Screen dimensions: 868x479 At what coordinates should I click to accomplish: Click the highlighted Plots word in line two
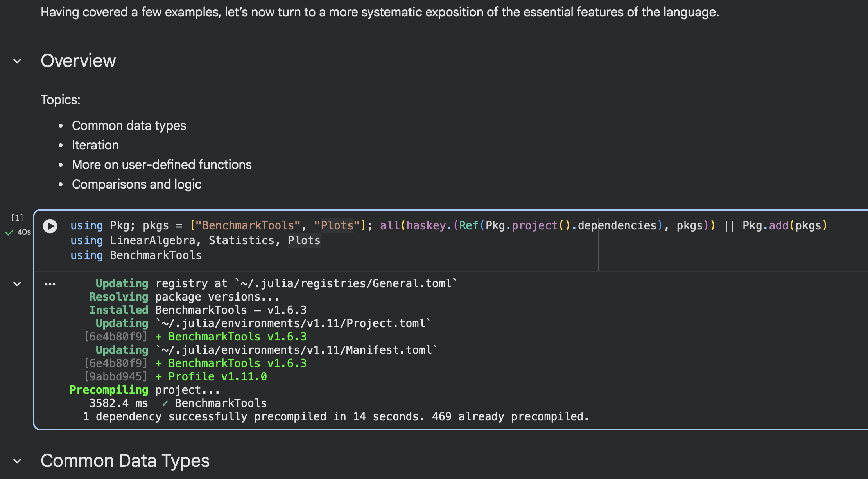(x=304, y=241)
